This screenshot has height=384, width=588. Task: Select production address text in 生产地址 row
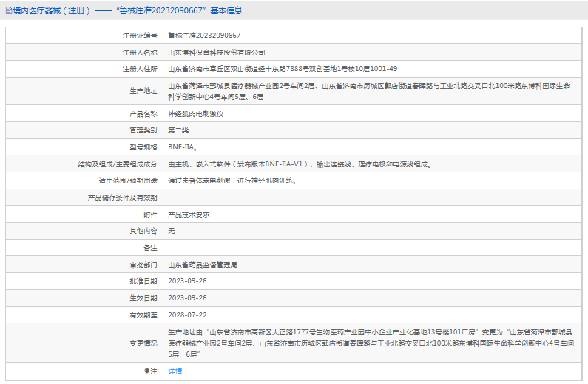tap(369, 91)
